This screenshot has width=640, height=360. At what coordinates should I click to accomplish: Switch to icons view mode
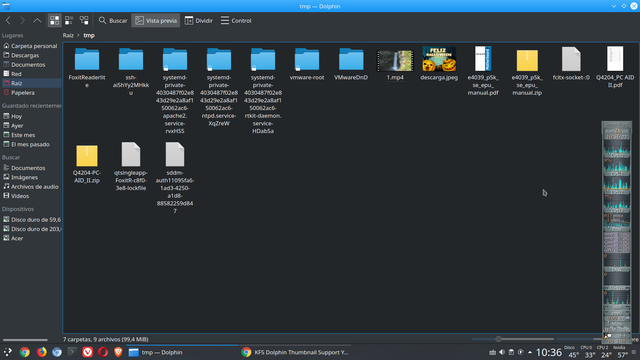54,20
